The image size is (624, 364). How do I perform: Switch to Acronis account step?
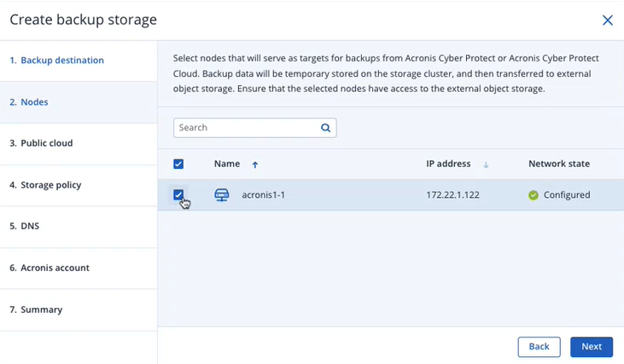(x=50, y=268)
